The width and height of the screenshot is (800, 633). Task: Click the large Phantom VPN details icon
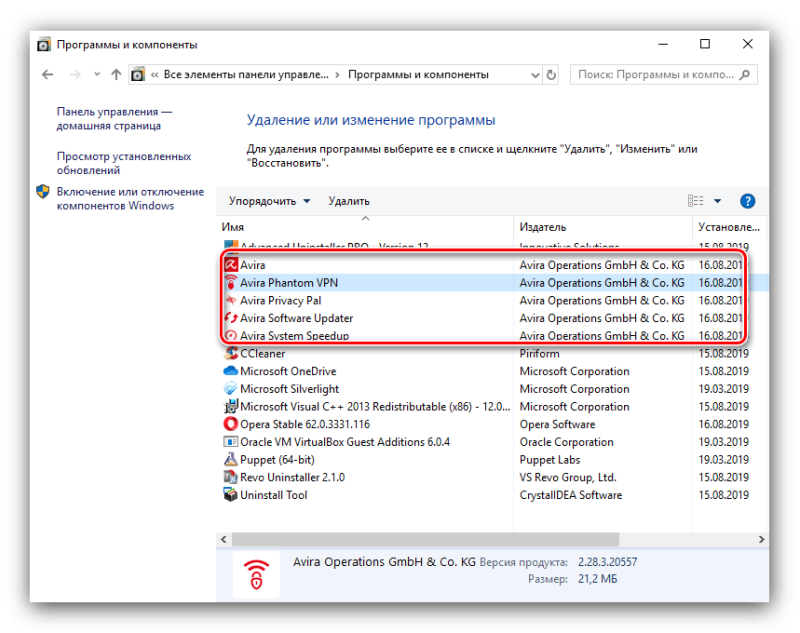pyautogui.click(x=256, y=574)
